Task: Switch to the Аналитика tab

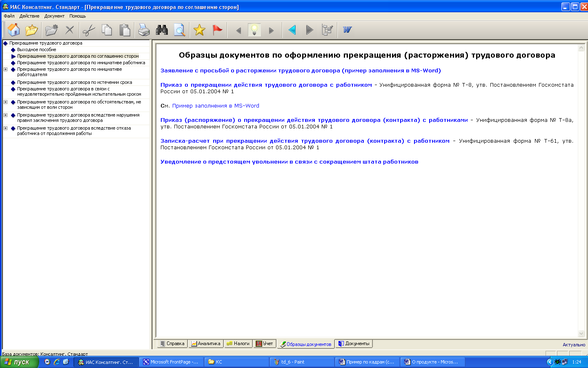Action: [x=205, y=343]
